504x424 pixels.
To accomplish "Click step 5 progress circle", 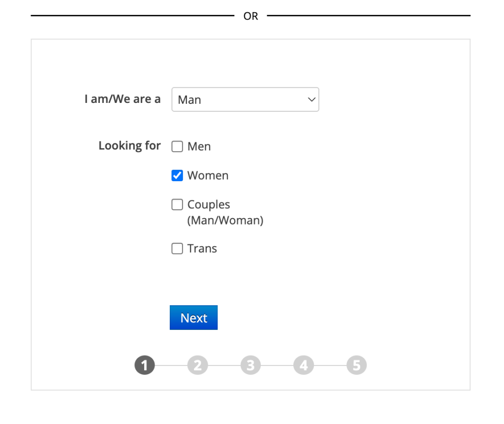I will (356, 365).
